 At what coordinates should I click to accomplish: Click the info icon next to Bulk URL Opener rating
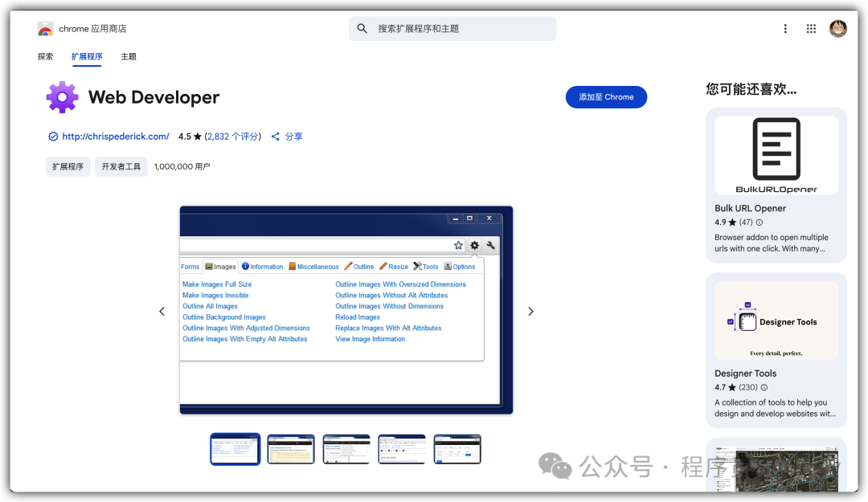coord(759,222)
